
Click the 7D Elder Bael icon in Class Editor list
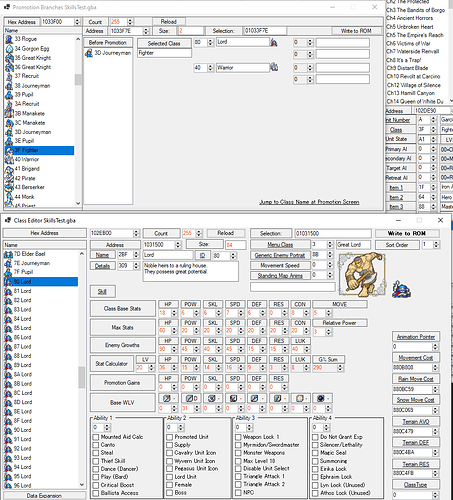[x=8, y=254]
